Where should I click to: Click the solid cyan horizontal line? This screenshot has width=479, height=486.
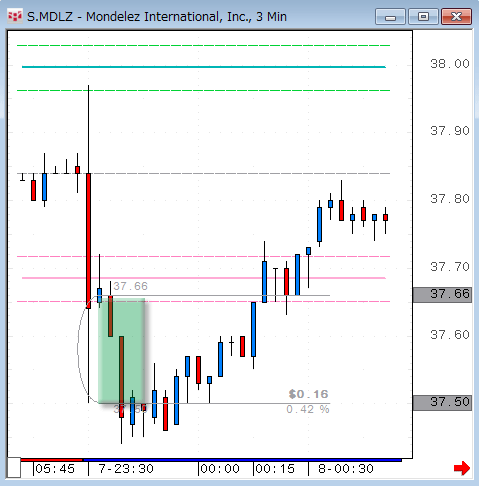click(x=204, y=67)
